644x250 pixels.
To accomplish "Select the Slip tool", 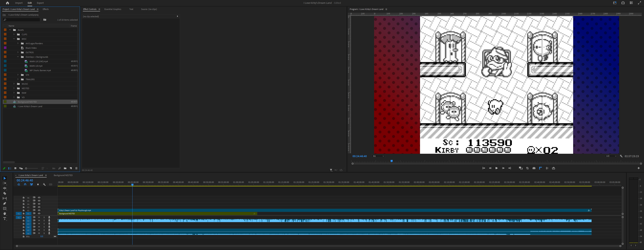I will tap(4, 198).
